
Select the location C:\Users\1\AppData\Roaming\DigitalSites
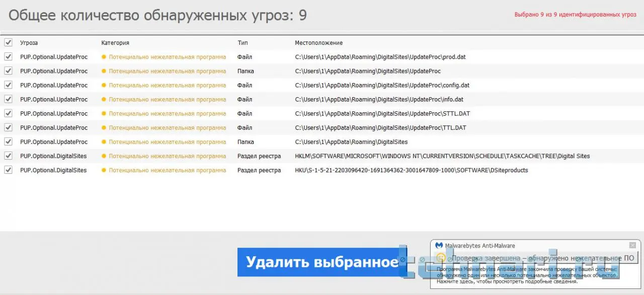pyautogui.click(x=351, y=141)
